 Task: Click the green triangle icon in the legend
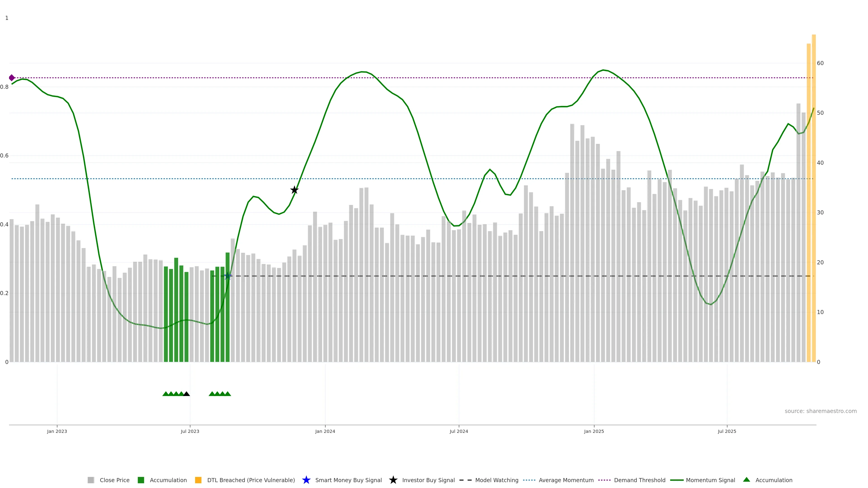(747, 480)
